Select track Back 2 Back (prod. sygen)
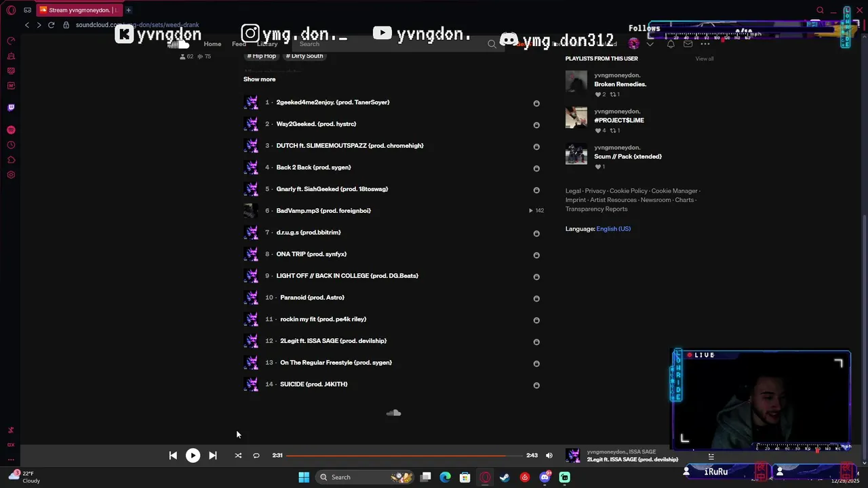Screen dimensions: 868x488 tap(313, 167)
